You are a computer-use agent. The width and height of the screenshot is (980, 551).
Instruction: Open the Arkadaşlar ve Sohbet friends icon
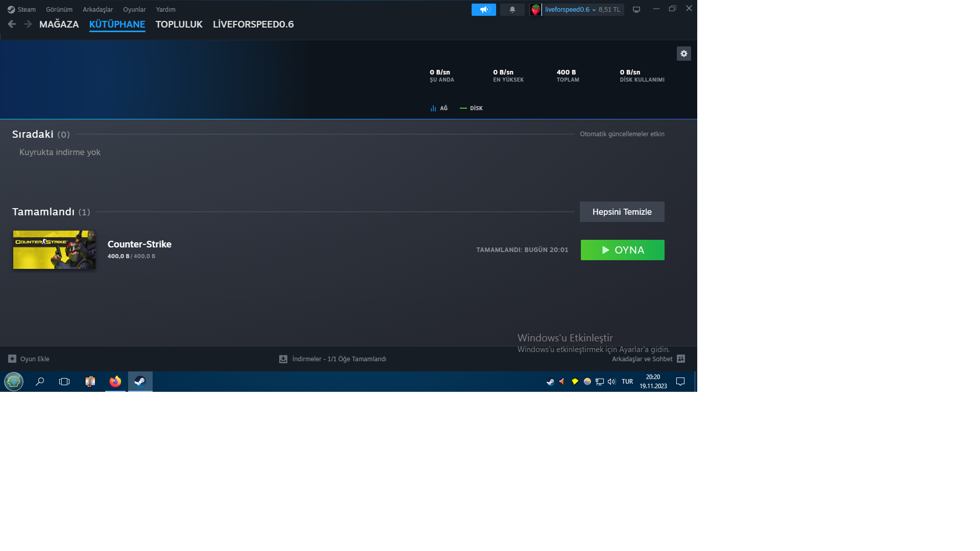coord(680,359)
